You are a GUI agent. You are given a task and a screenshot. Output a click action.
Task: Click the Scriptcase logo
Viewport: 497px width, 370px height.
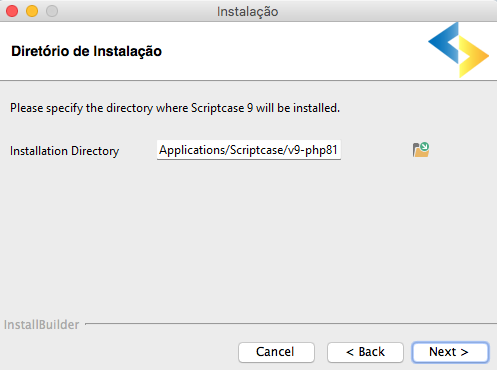pyautogui.click(x=458, y=50)
